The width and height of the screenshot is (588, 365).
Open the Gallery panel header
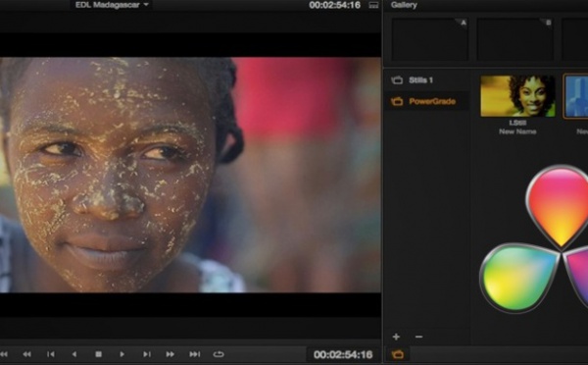(404, 5)
